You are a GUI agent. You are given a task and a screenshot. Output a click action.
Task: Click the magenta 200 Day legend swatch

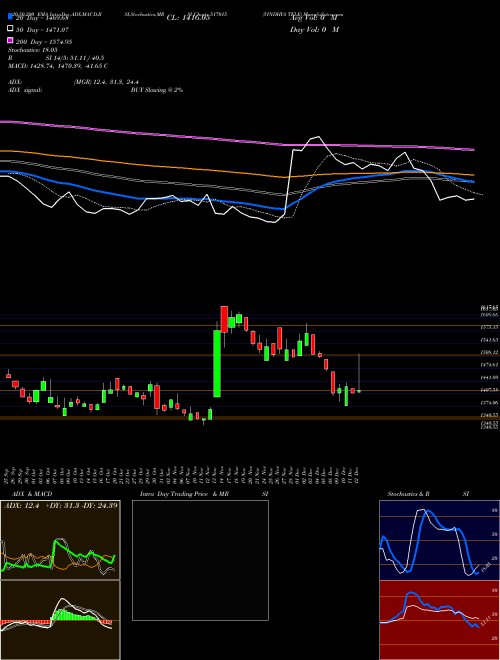(11, 41)
